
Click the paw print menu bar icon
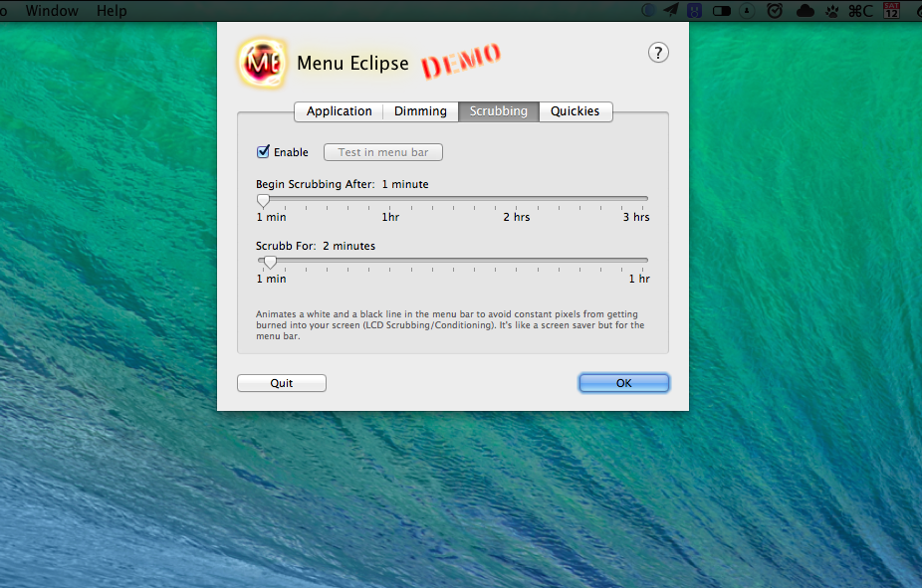[x=832, y=11]
